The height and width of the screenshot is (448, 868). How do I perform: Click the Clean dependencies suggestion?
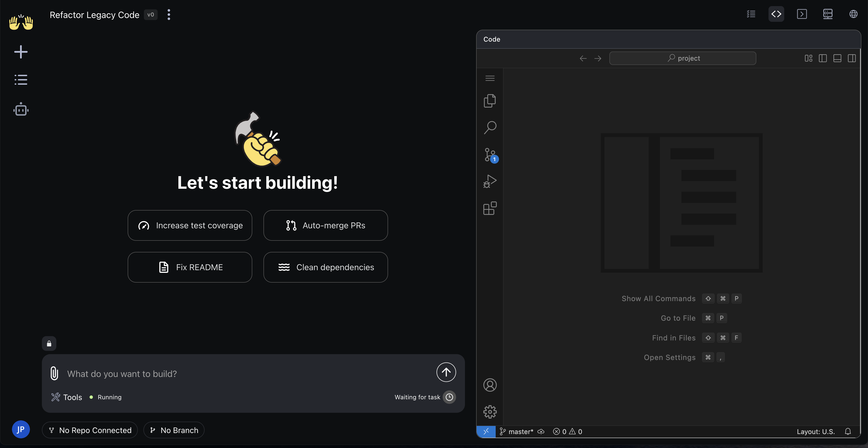(325, 267)
